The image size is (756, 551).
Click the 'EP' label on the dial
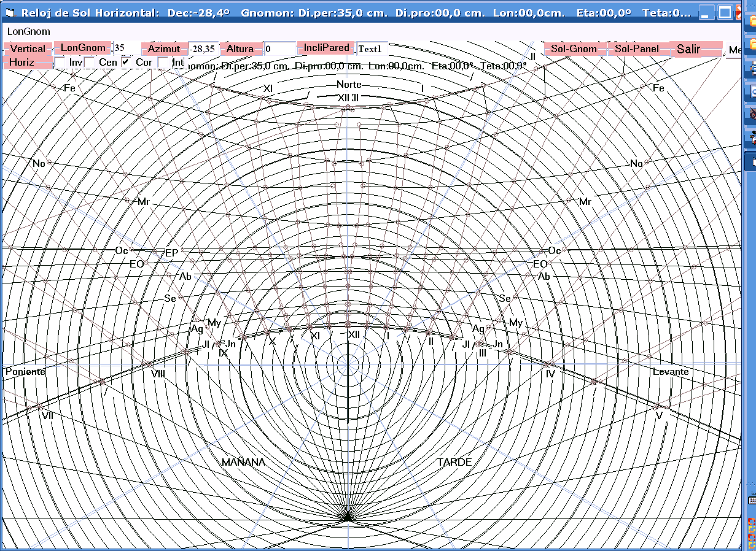point(171,253)
